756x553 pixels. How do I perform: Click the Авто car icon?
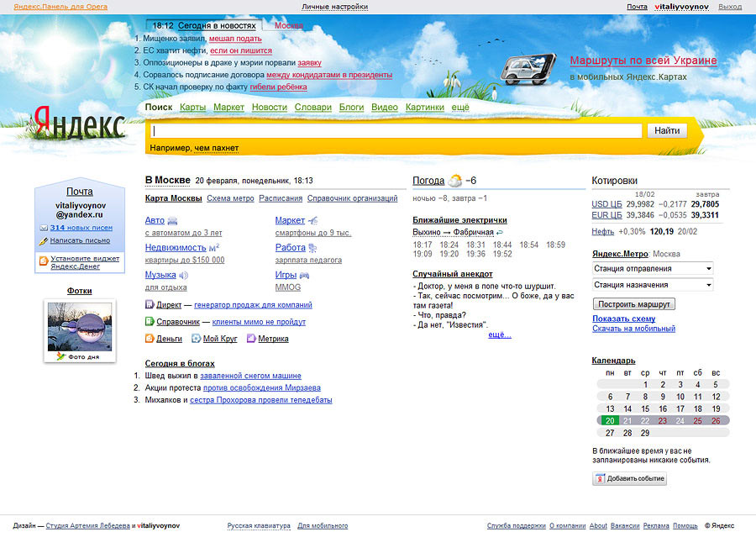173,220
